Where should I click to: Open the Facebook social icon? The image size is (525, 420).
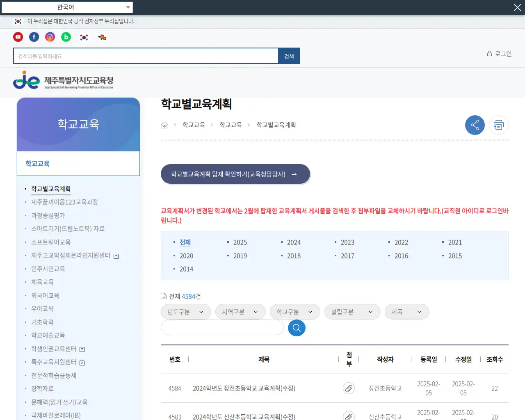click(x=34, y=37)
